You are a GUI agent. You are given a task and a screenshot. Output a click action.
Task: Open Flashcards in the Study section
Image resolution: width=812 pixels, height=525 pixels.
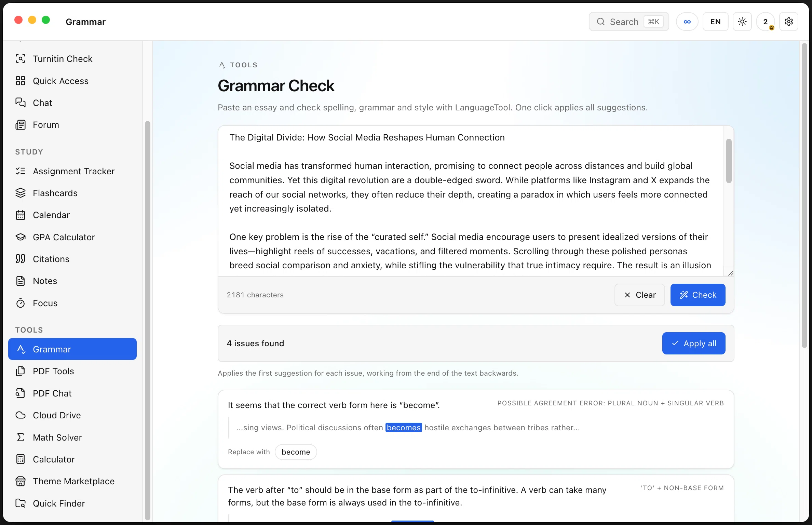pyautogui.click(x=72, y=193)
